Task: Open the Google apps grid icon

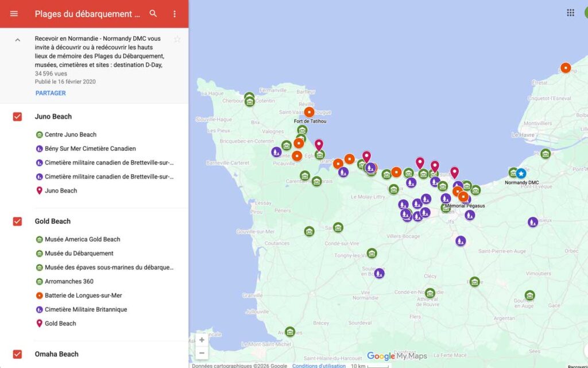Action: (x=570, y=13)
